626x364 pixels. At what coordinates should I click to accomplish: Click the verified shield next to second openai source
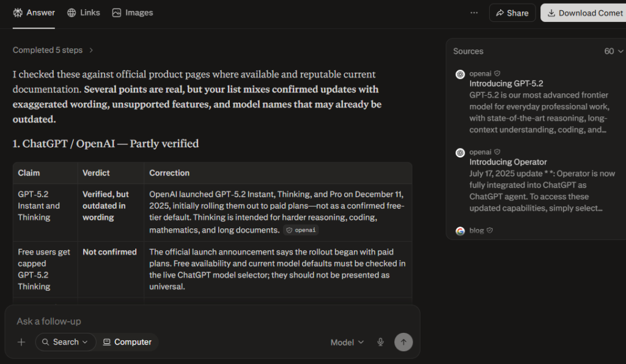coord(497,152)
